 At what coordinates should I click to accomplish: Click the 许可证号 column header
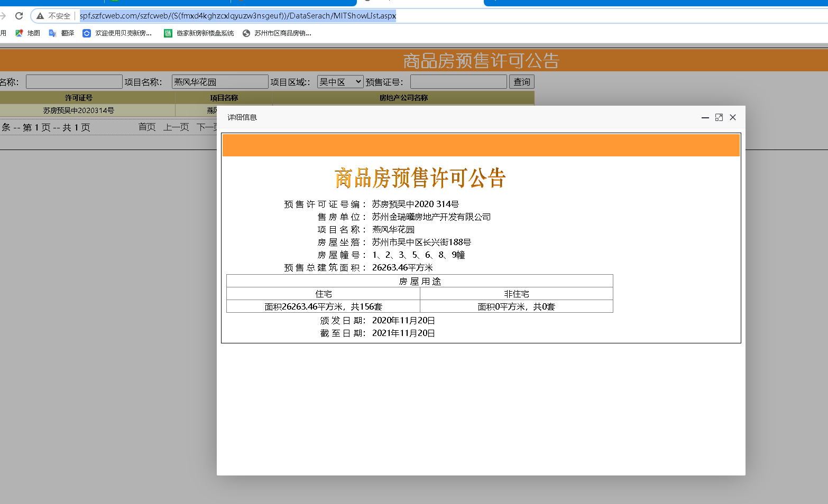[79, 98]
